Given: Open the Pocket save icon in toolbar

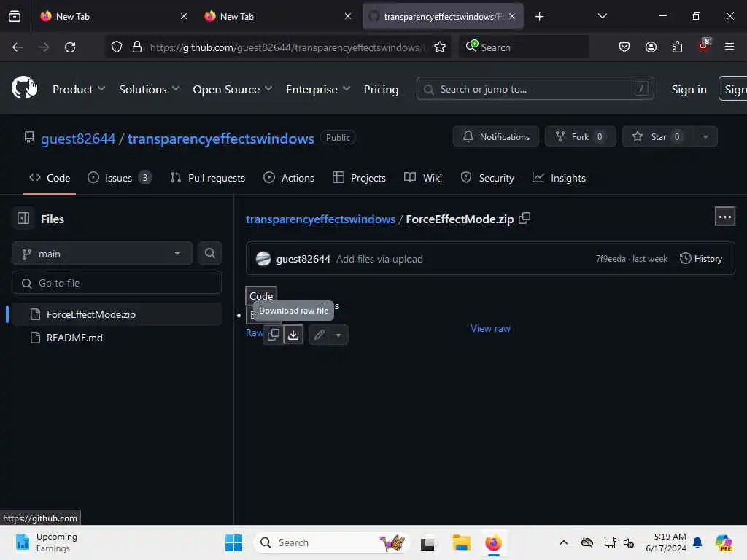Looking at the screenshot, I should point(624,47).
